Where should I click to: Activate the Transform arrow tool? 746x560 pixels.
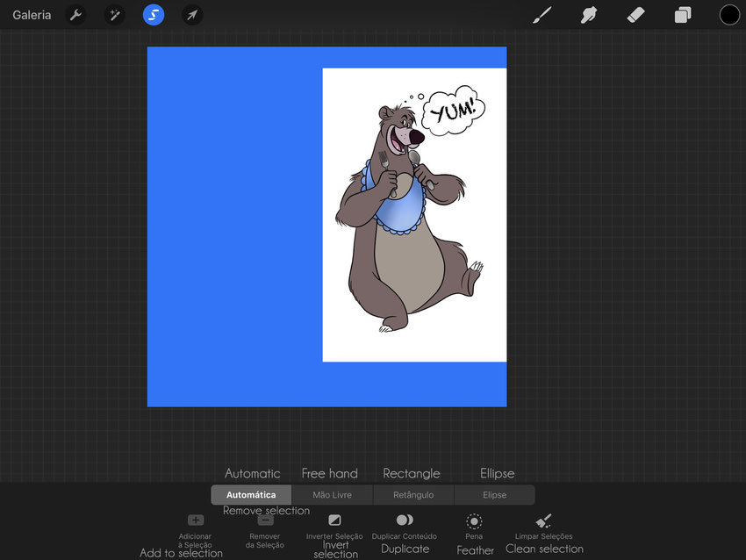192,15
